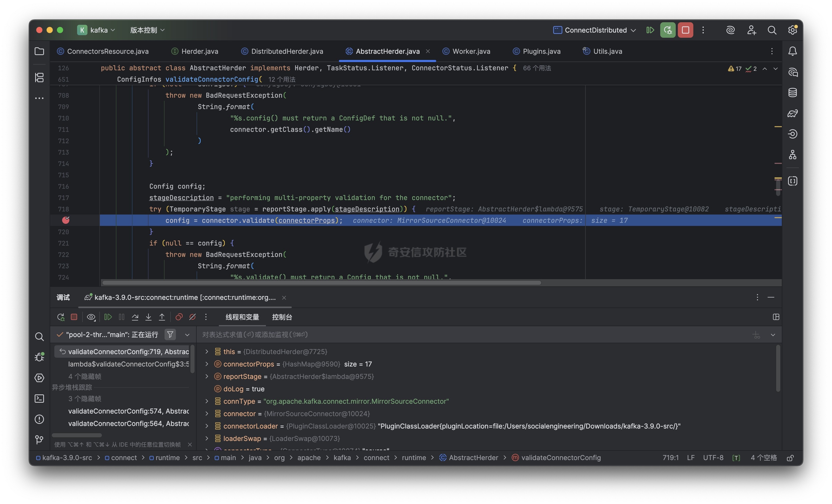Open the Gradle elephant tool window icon
Viewport: 832px width, 504px height.
(792, 113)
